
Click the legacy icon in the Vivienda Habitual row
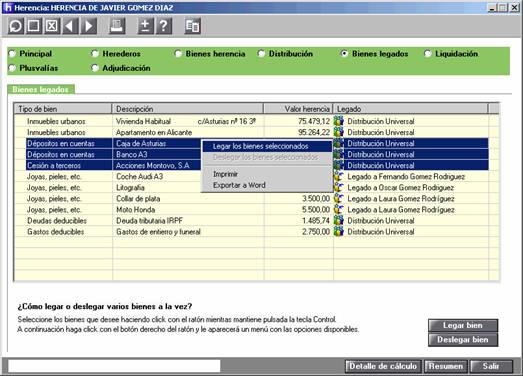[x=339, y=121]
